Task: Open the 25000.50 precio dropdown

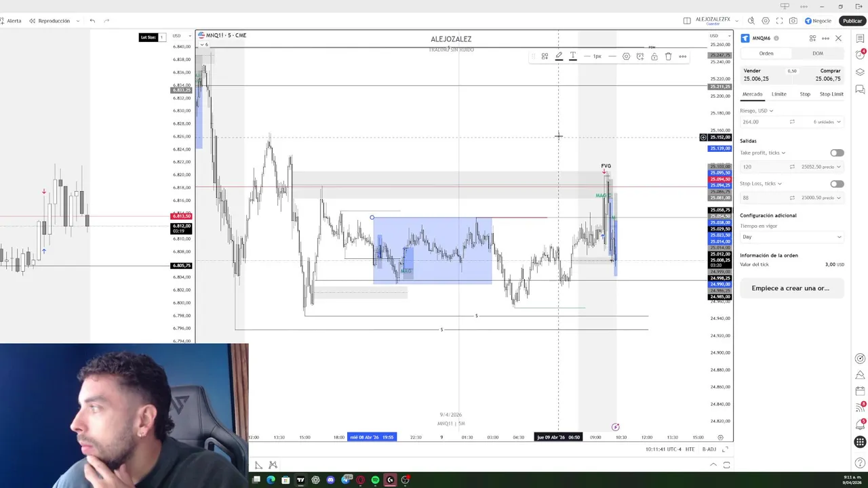Action: coord(821,198)
